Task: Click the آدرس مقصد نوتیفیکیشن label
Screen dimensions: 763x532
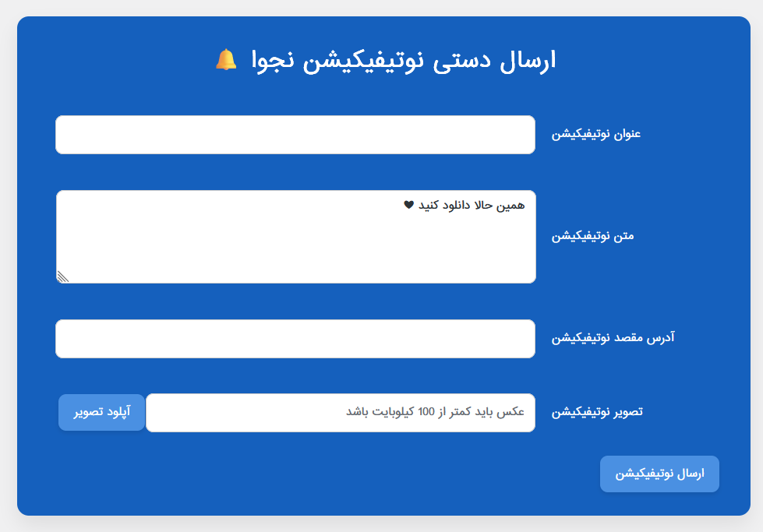Action: point(613,337)
